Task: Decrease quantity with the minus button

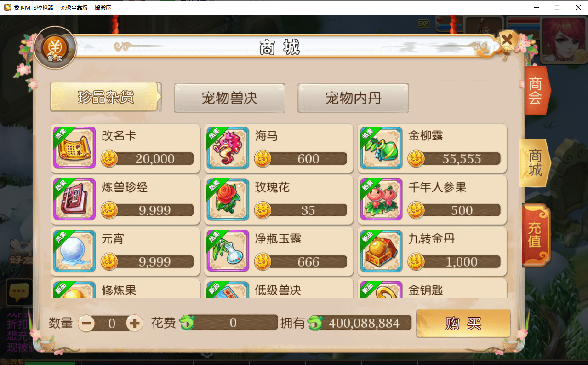Action: point(86,323)
